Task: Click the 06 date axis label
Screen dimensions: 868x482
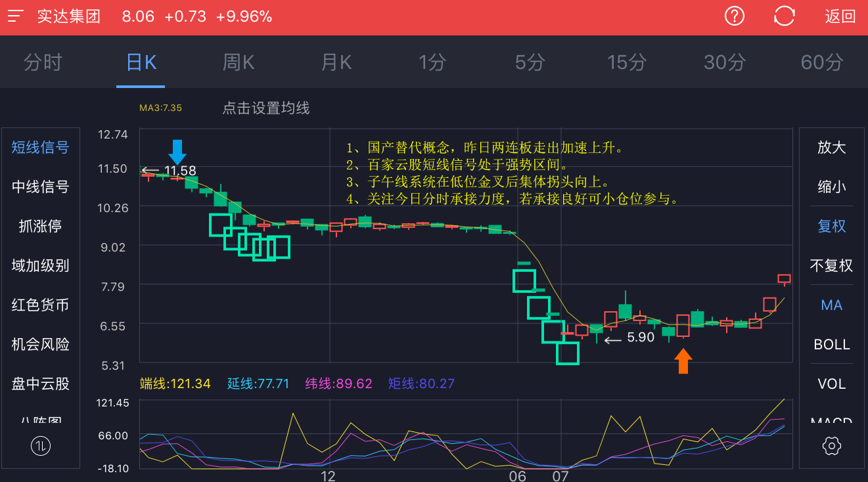Action: click(518, 475)
